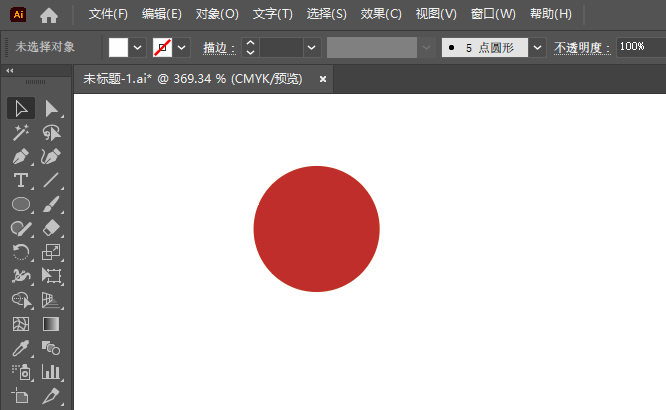Open the 选择(S) menu
The image size is (666, 410).
tap(327, 14)
